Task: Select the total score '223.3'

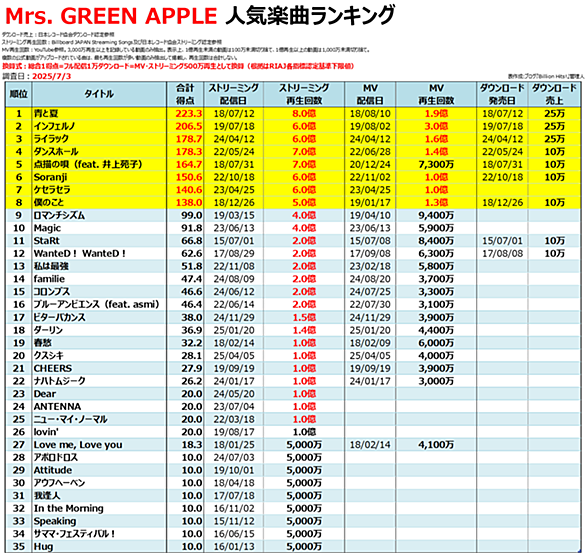Action: tap(189, 114)
